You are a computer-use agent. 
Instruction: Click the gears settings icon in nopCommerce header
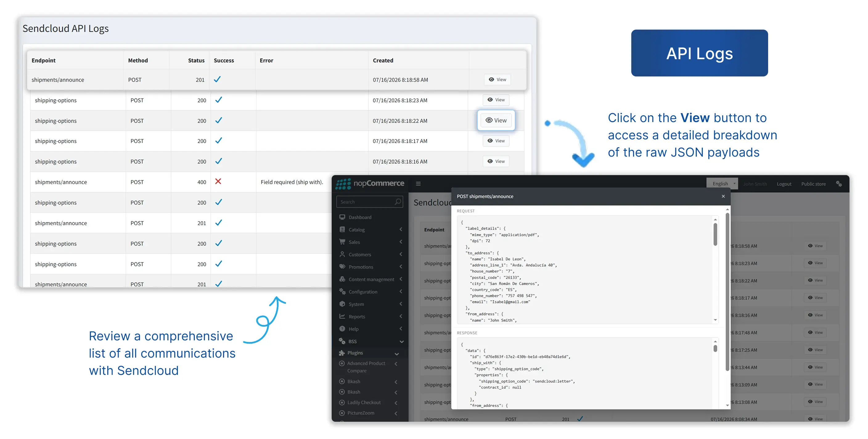839,184
